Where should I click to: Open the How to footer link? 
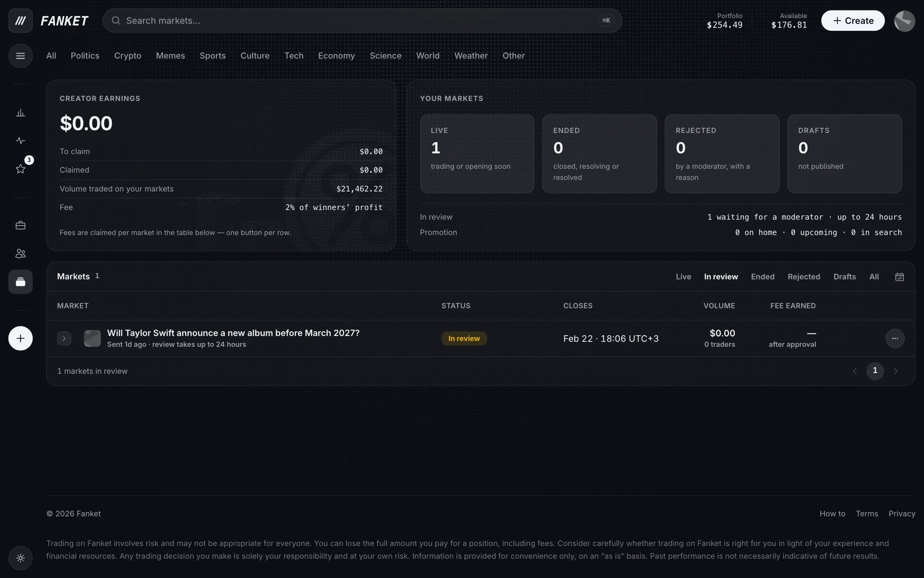point(832,514)
